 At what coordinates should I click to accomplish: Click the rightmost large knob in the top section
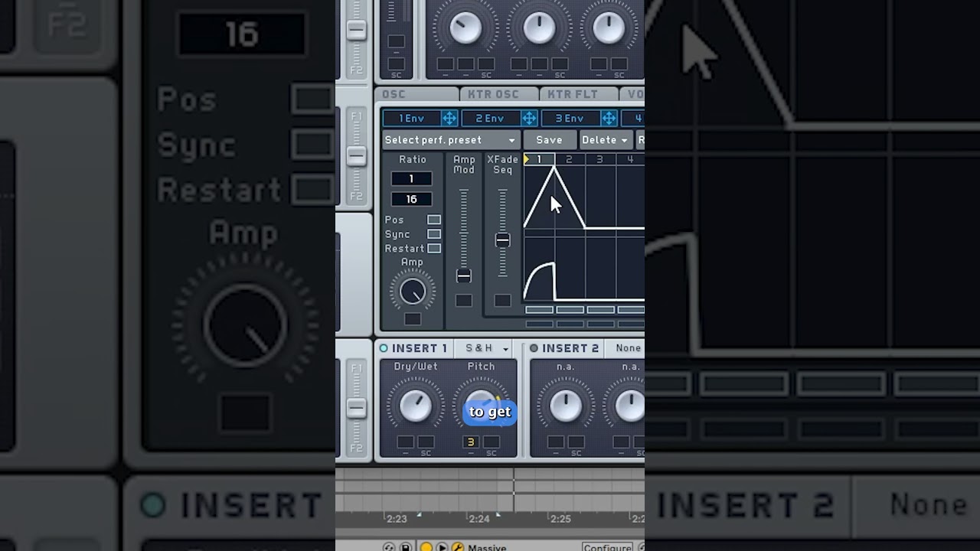pyautogui.click(x=609, y=28)
